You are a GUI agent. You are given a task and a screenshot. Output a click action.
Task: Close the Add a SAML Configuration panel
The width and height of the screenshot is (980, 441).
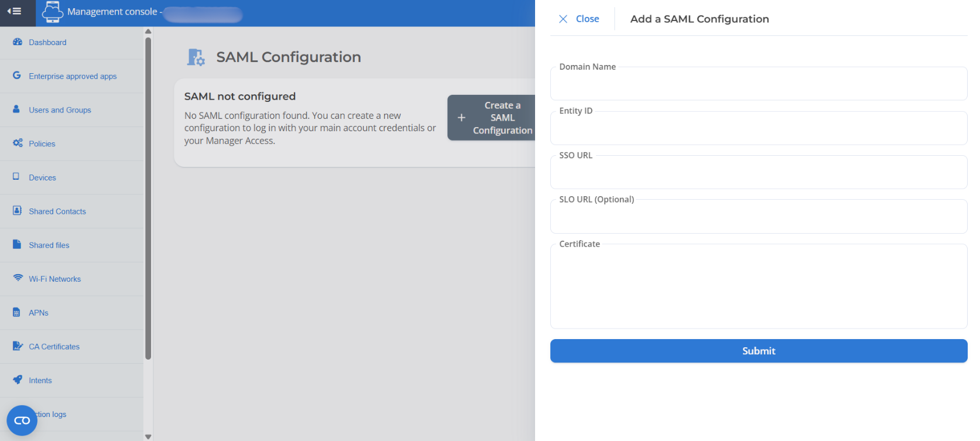pos(579,19)
